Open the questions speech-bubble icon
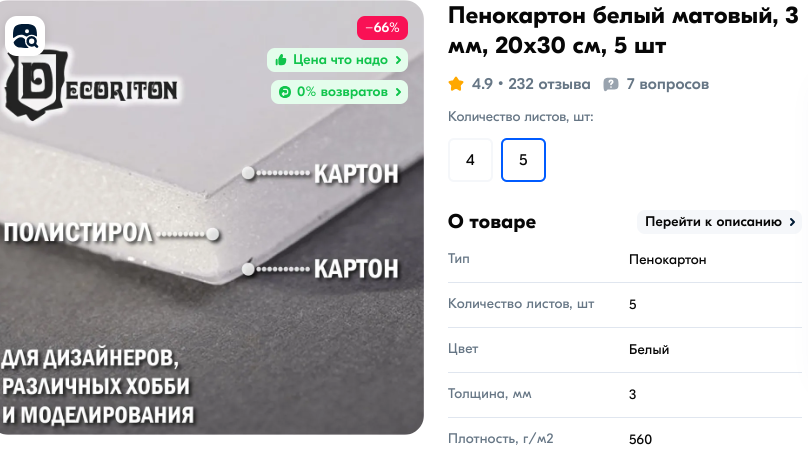The height and width of the screenshot is (451, 808). tap(611, 85)
